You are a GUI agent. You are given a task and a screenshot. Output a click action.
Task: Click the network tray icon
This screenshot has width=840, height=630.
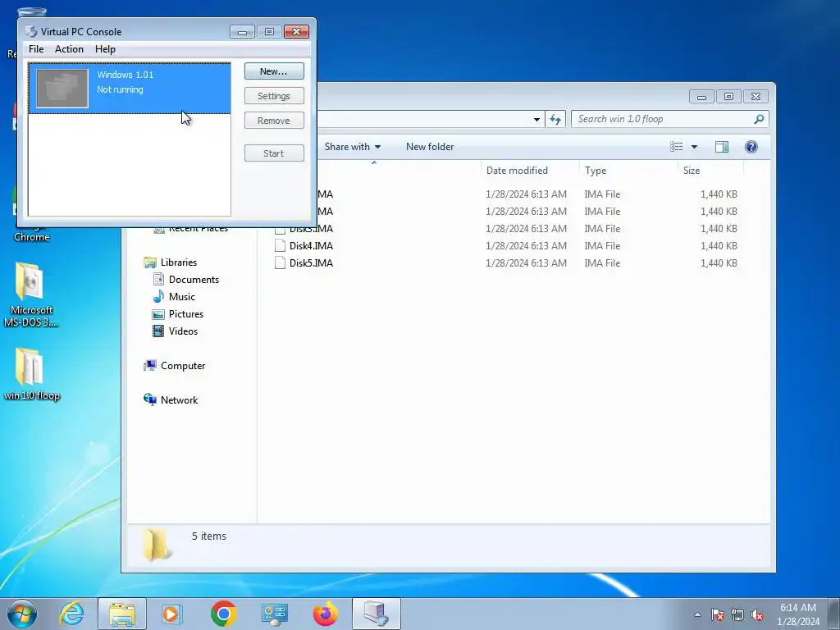tap(737, 614)
